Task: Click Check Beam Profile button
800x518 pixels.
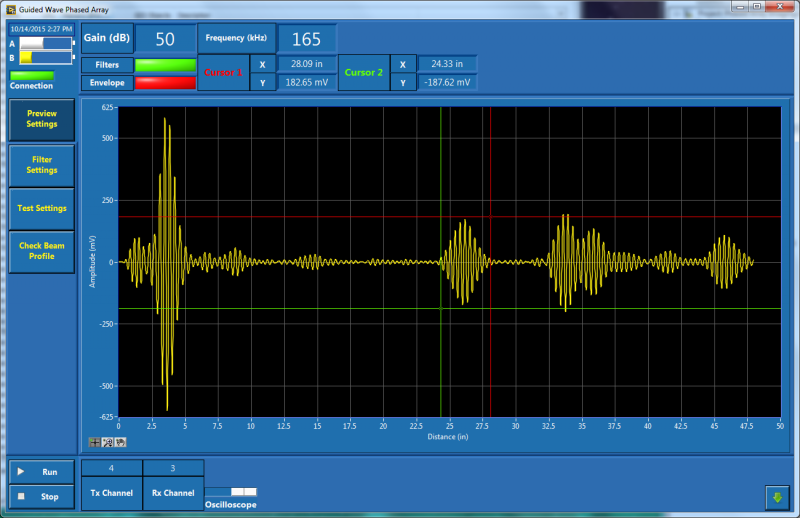Action: click(x=42, y=251)
